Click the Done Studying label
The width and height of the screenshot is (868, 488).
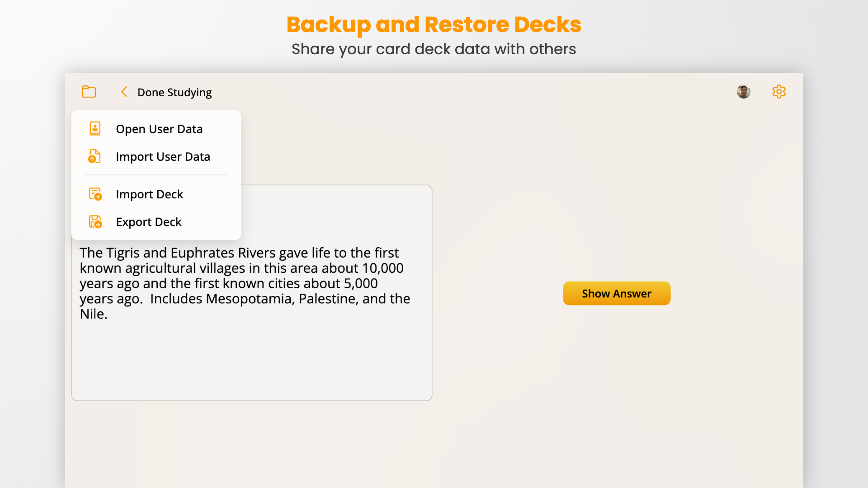[x=175, y=92]
